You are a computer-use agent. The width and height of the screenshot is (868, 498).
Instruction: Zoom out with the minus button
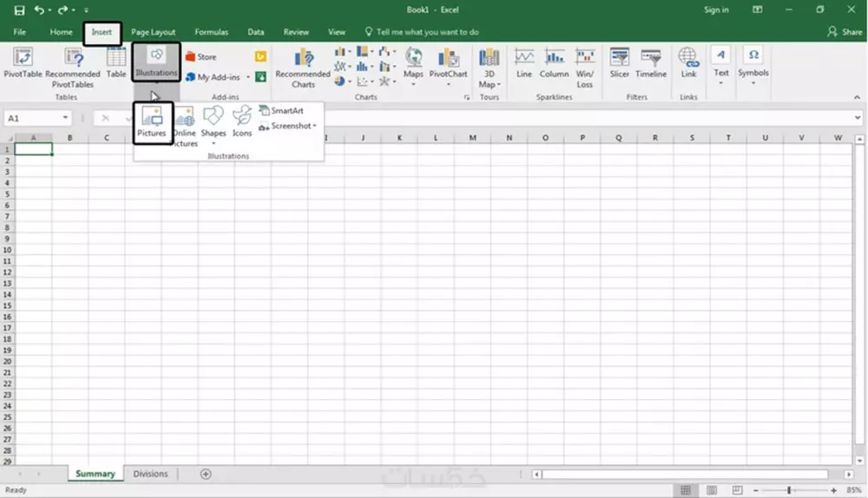[756, 490]
